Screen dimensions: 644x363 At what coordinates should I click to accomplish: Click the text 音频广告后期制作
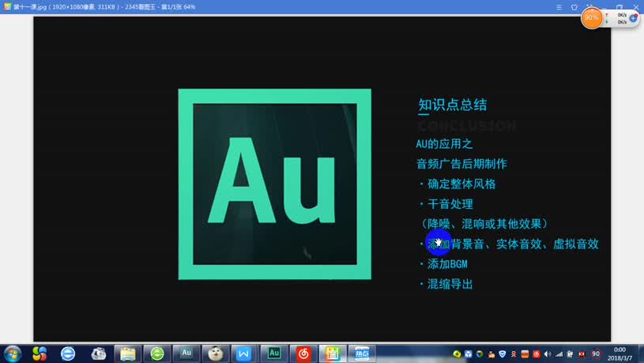click(461, 164)
